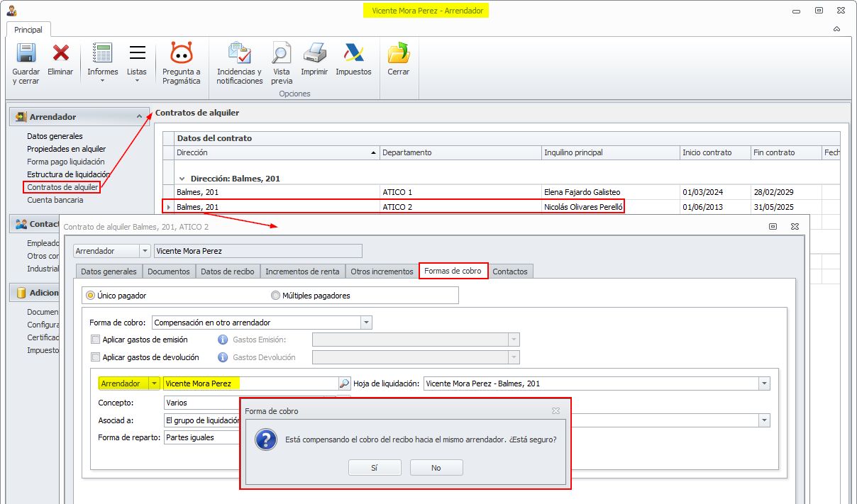
Task: Open the Hoja de liquidación dropdown
Action: 764,383
